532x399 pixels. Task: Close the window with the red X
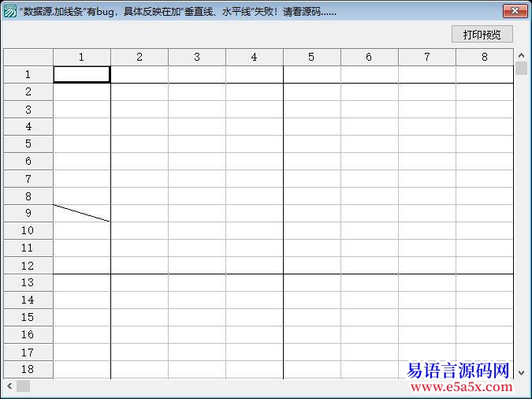(x=515, y=11)
